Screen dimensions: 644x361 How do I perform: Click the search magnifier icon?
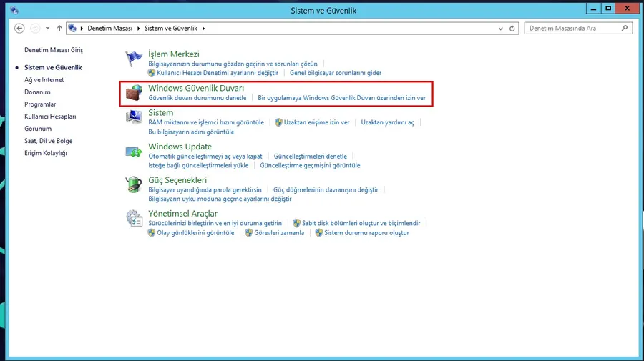point(624,28)
